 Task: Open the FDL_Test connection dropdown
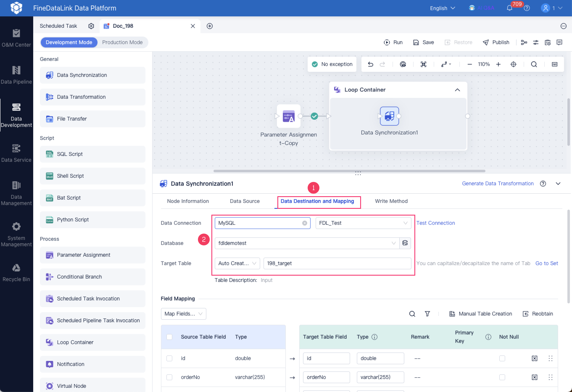tap(363, 223)
